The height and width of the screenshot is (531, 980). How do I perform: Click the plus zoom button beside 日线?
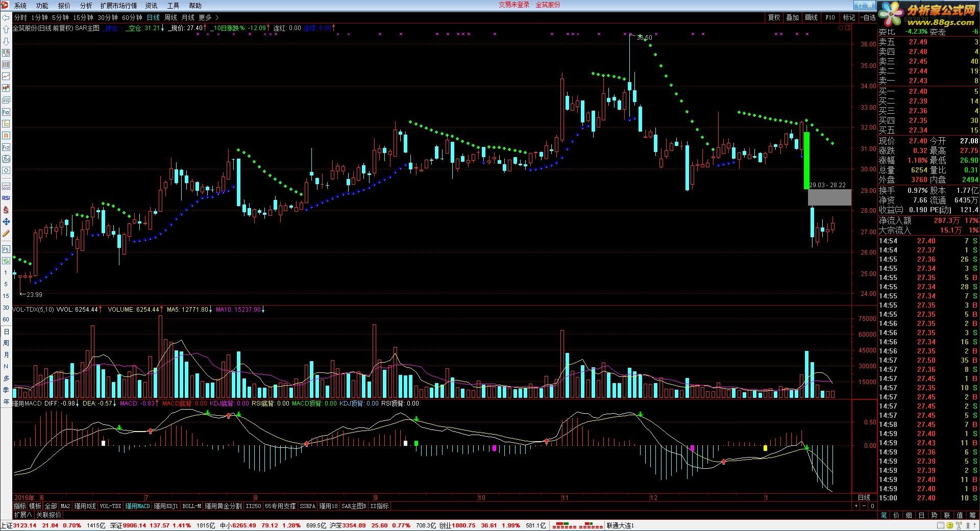tap(856, 506)
